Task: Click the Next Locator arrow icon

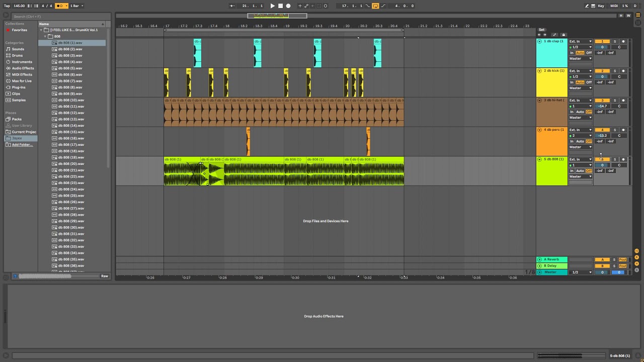Action: pos(544,35)
